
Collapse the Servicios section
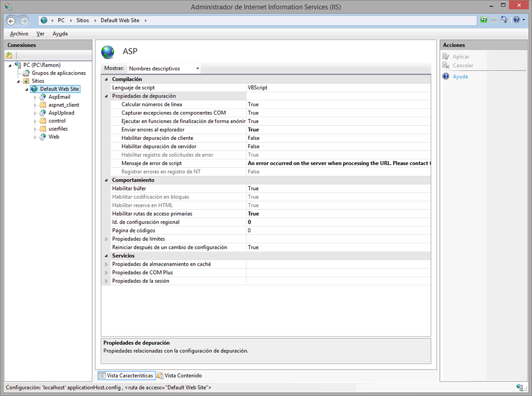click(x=106, y=256)
